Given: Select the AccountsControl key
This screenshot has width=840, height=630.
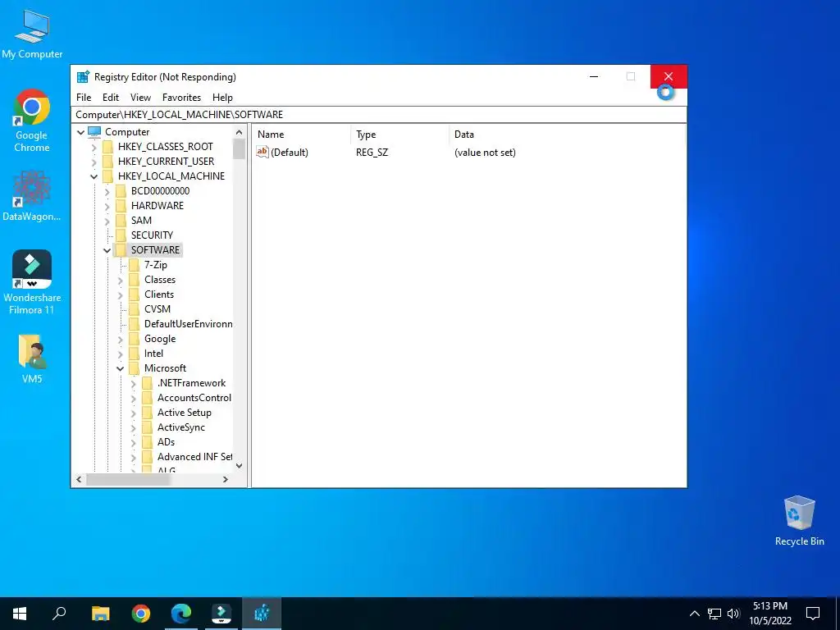Looking at the screenshot, I should click(194, 398).
